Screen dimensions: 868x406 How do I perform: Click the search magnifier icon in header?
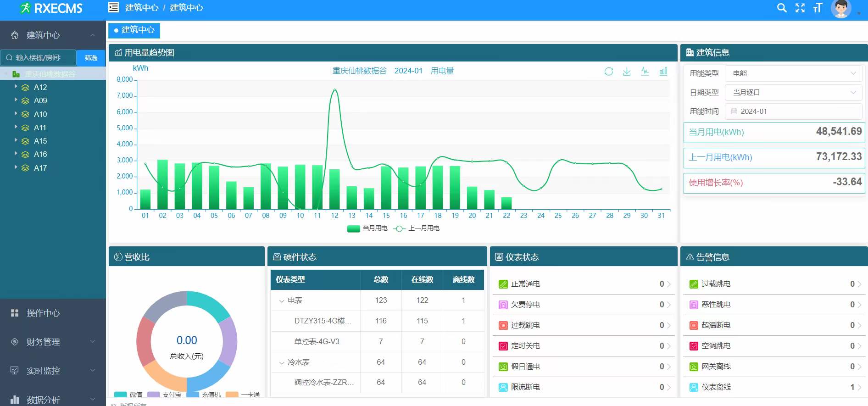781,8
